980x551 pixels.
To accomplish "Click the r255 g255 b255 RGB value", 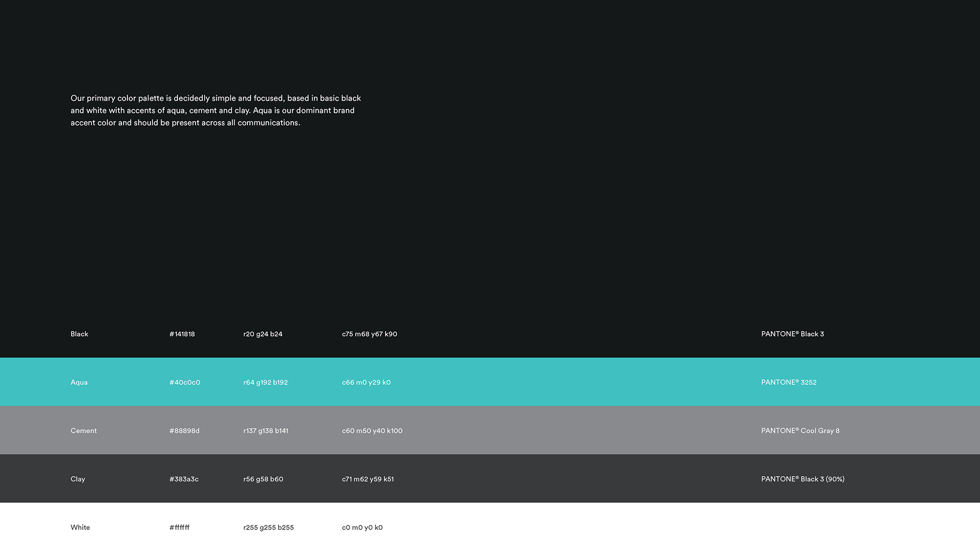I will (269, 527).
